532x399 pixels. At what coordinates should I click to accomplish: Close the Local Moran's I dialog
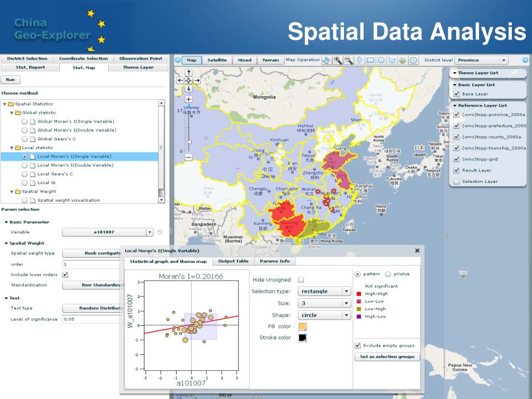tap(417, 250)
